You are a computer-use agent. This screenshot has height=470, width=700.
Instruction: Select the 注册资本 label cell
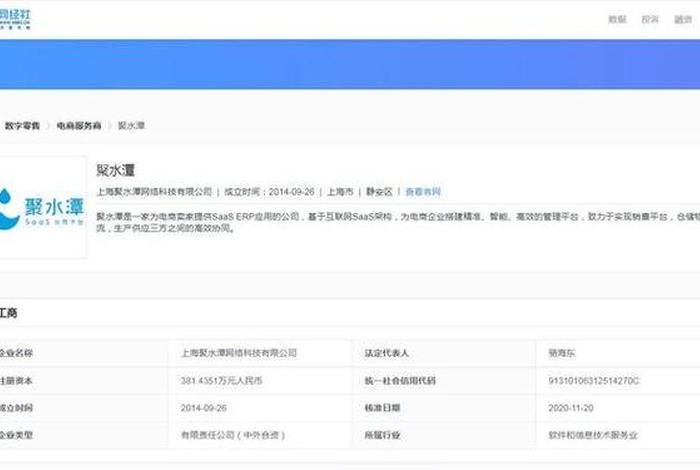tap(84, 381)
